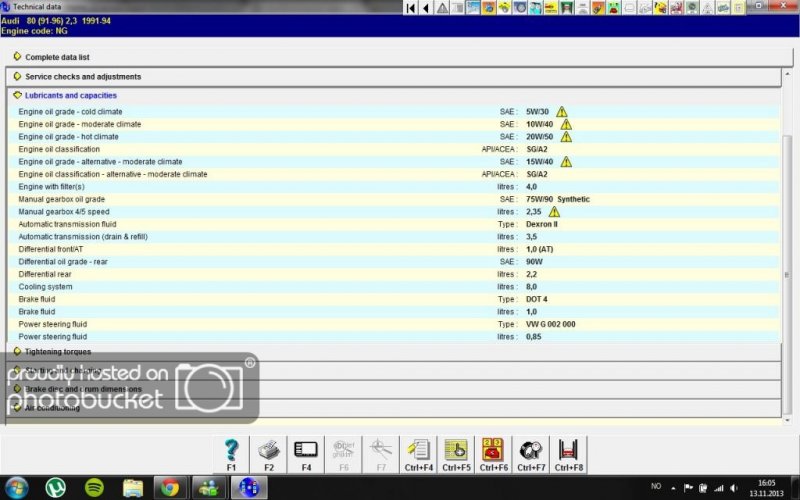Click warning icon next to 2,35 litres gearbox

point(554,212)
